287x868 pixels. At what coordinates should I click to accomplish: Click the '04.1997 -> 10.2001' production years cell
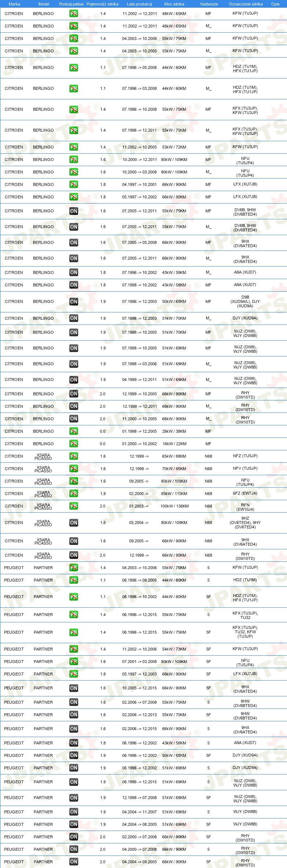tap(139, 184)
